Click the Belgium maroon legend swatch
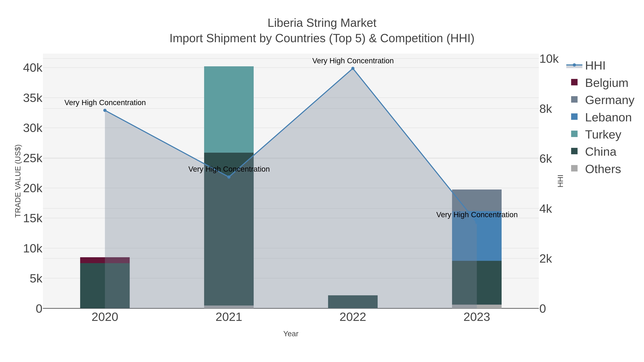This screenshot has height=362, width=644. tap(574, 82)
